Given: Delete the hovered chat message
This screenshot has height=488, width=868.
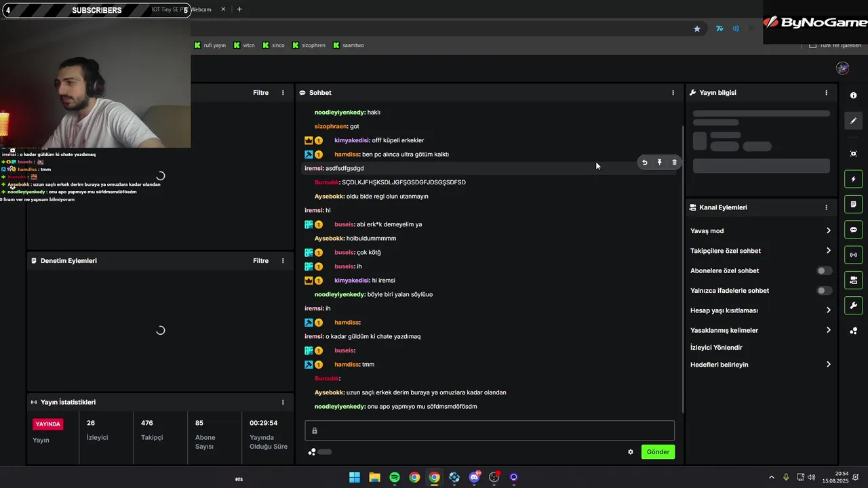Looking at the screenshot, I should point(674,163).
